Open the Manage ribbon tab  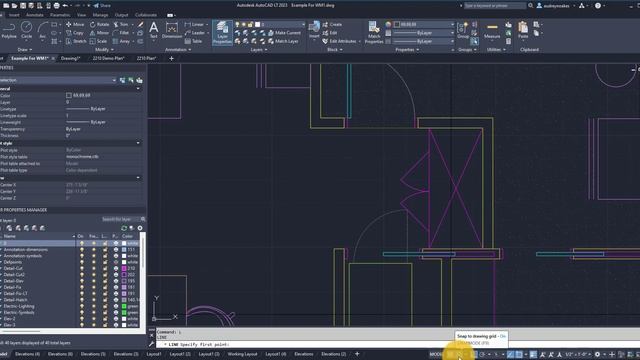coord(100,15)
